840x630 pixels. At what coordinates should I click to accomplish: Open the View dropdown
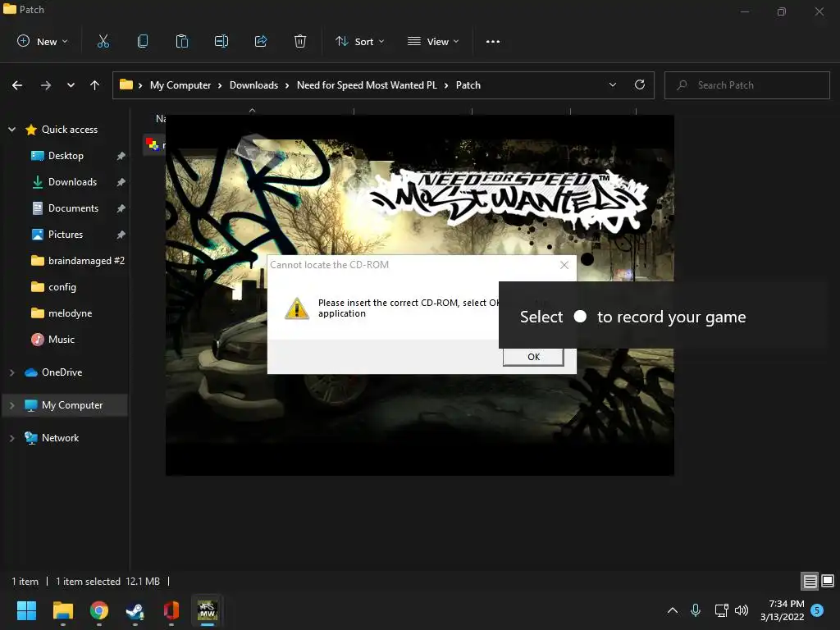click(x=433, y=41)
